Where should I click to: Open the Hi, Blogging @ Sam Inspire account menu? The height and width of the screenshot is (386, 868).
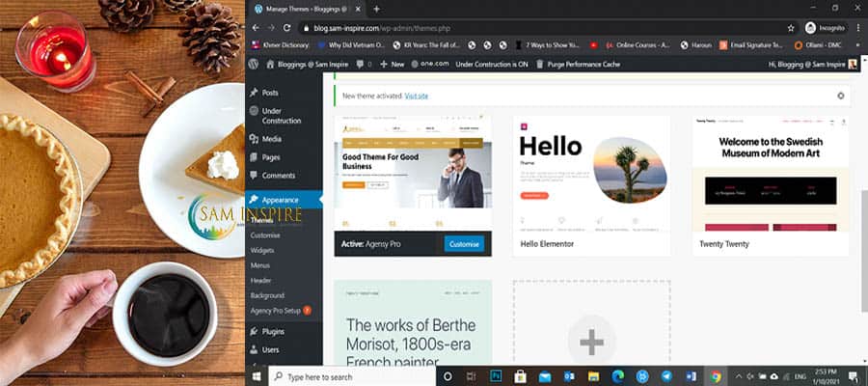pyautogui.click(x=813, y=65)
